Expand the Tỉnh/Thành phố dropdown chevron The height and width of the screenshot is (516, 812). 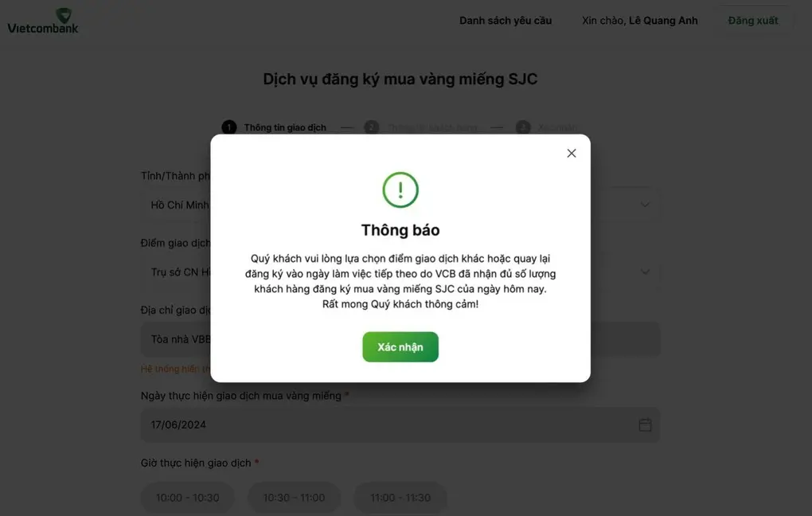pos(645,205)
